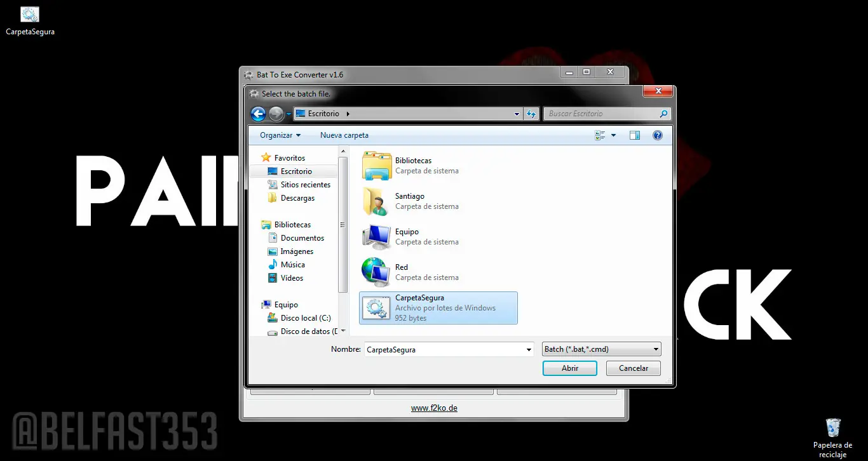Viewport: 868px width, 461px height.
Task: Expand the breadcrumb arrow after Escritorio
Action: click(348, 114)
